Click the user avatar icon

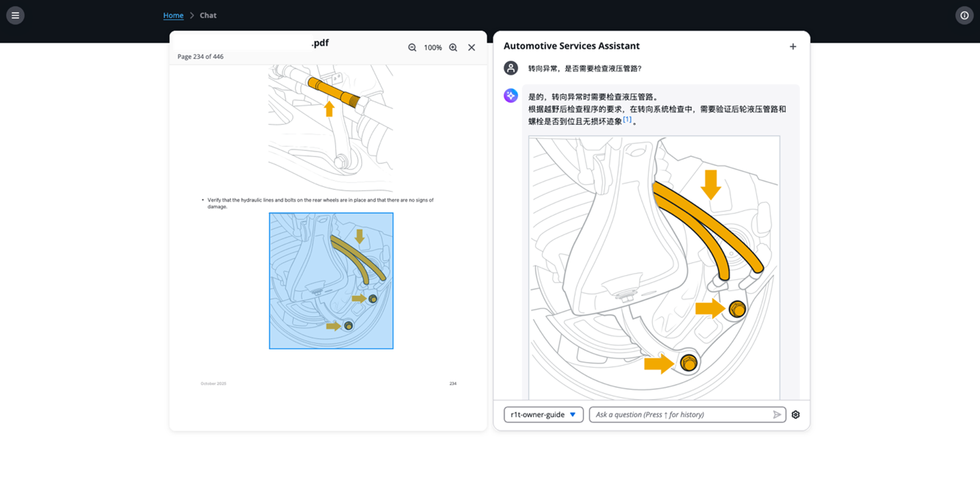(x=511, y=69)
